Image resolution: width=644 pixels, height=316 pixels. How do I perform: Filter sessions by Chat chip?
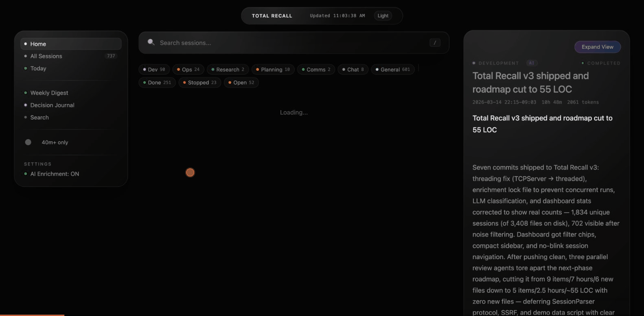click(x=353, y=70)
